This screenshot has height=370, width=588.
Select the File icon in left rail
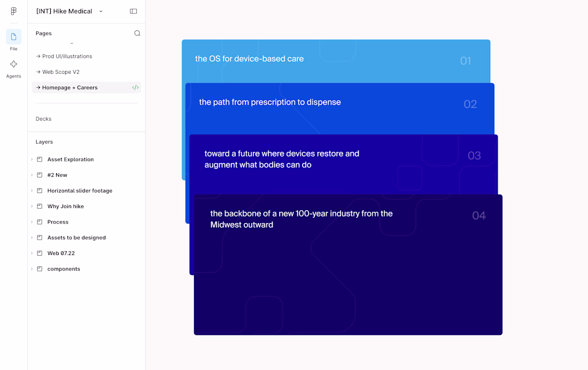(x=13, y=37)
